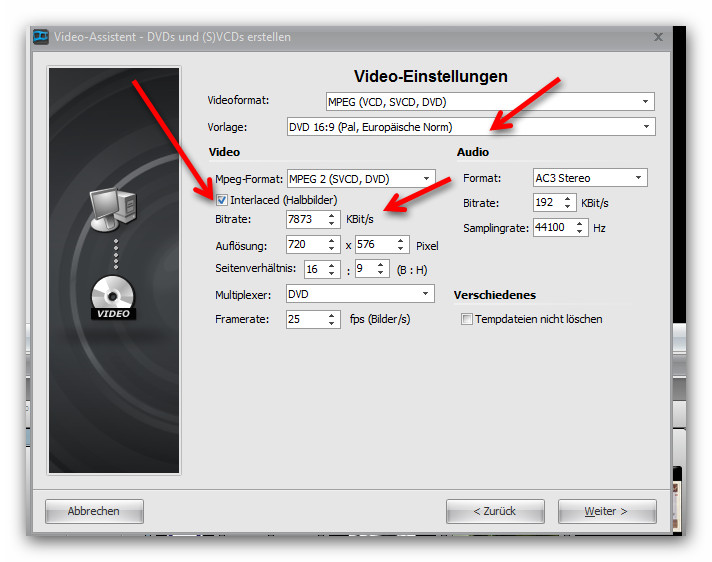This screenshot has height=562, width=712.
Task: Close the Video-Assistent dialog window
Action: click(658, 37)
